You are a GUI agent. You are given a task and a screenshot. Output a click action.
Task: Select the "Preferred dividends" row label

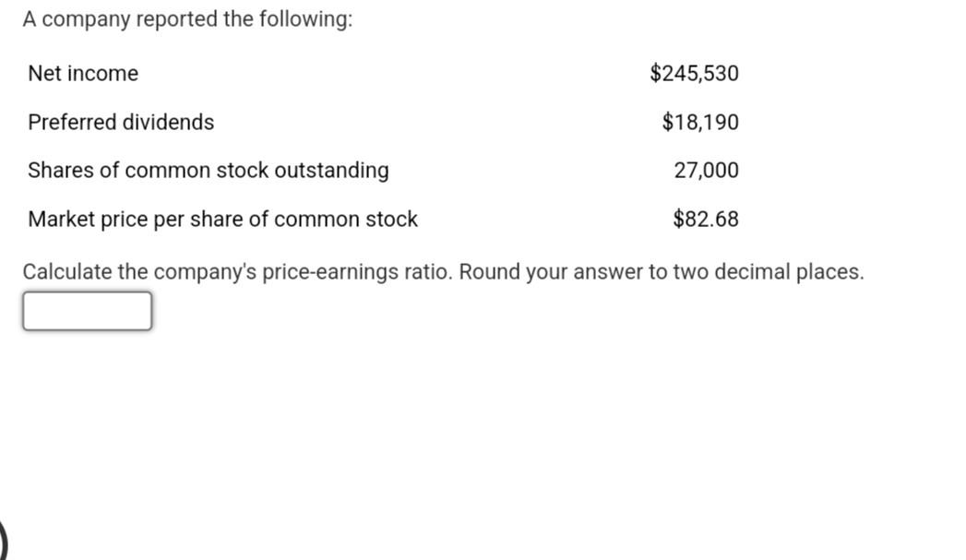[121, 123]
